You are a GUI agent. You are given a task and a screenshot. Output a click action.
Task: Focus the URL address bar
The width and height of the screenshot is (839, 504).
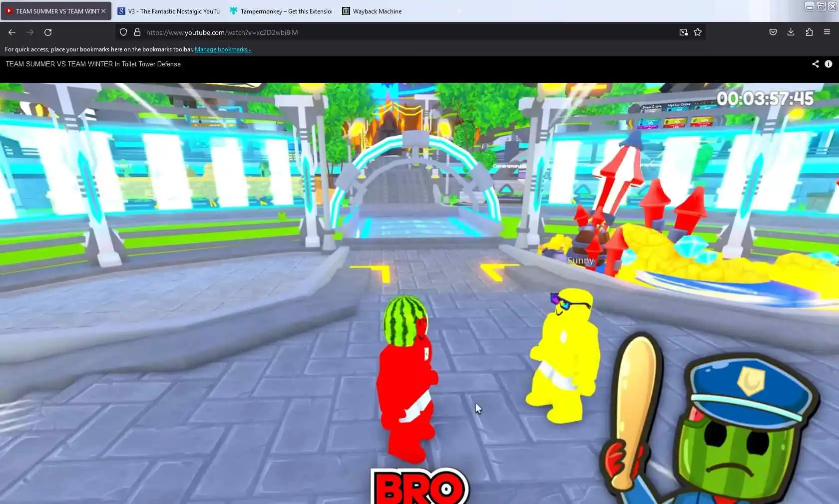click(410, 32)
